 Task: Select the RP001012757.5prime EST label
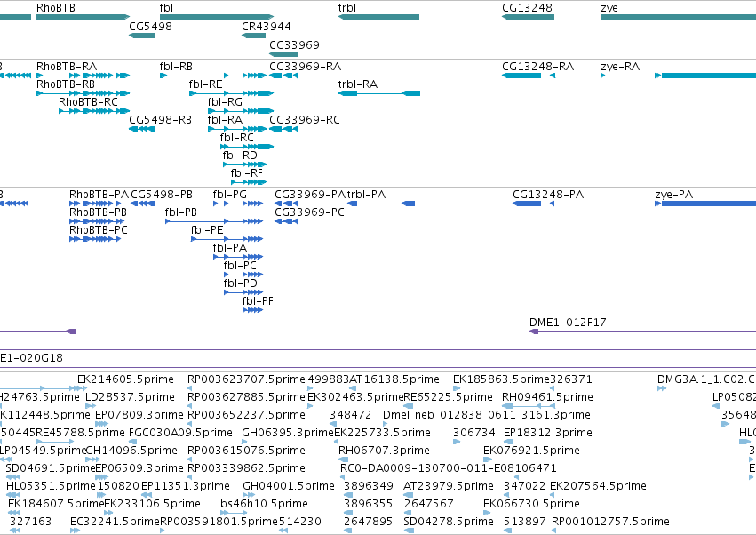610,522
